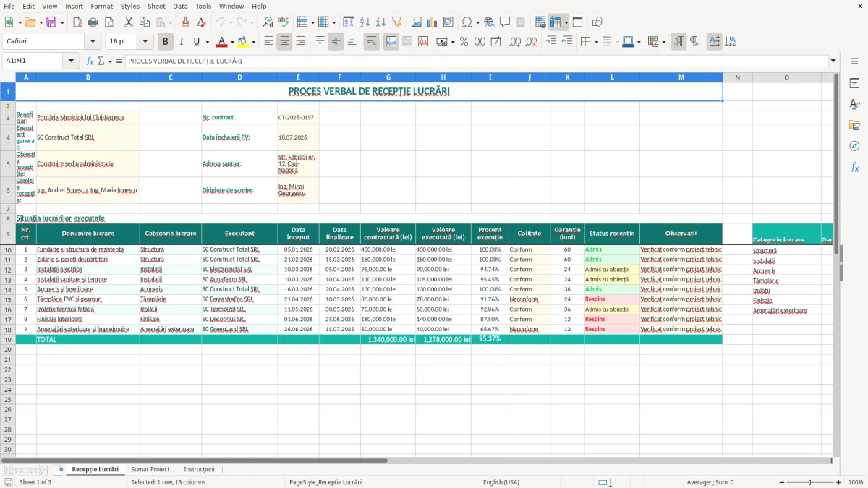Screen dimensions: 868x488
Task: Expand the Name Box dropdown arrow
Action: point(72,61)
